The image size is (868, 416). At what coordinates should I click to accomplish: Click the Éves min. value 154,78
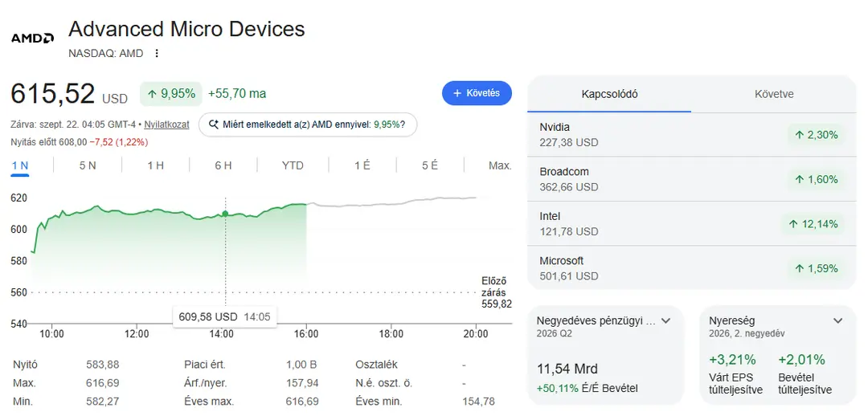click(478, 401)
